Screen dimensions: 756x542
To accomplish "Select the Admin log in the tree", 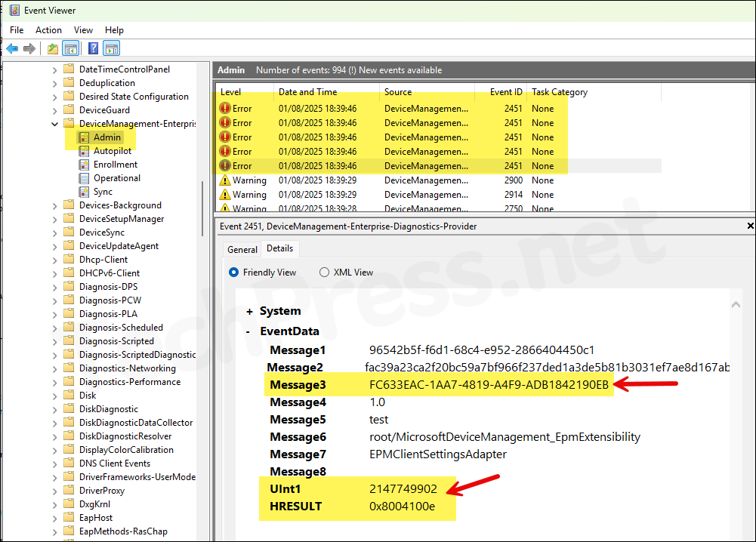I will pyautogui.click(x=107, y=137).
